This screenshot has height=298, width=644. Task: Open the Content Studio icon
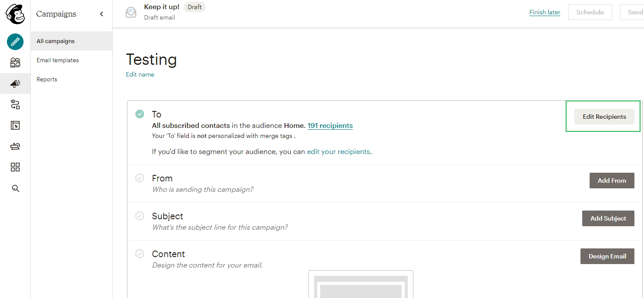[15, 147]
